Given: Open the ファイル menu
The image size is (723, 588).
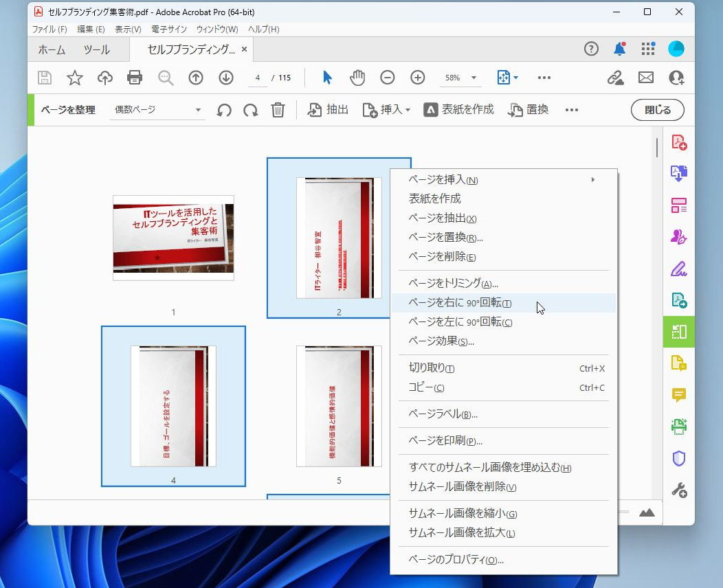Looking at the screenshot, I should pos(49,29).
